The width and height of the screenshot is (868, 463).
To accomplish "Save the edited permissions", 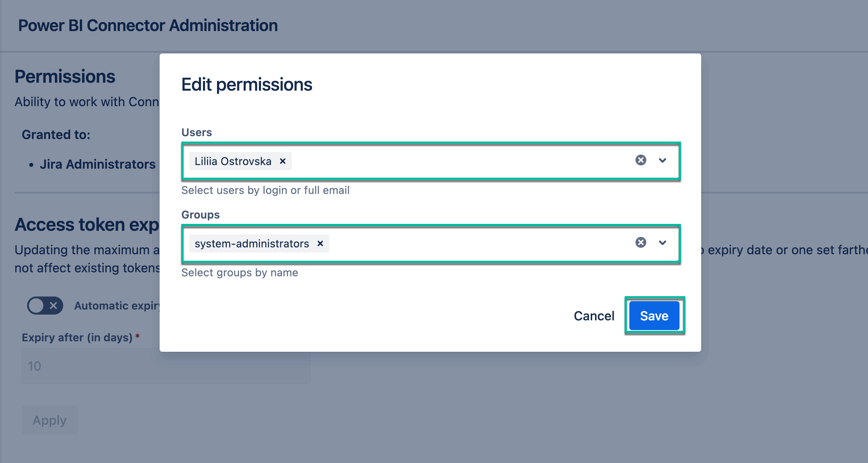I will click(654, 315).
